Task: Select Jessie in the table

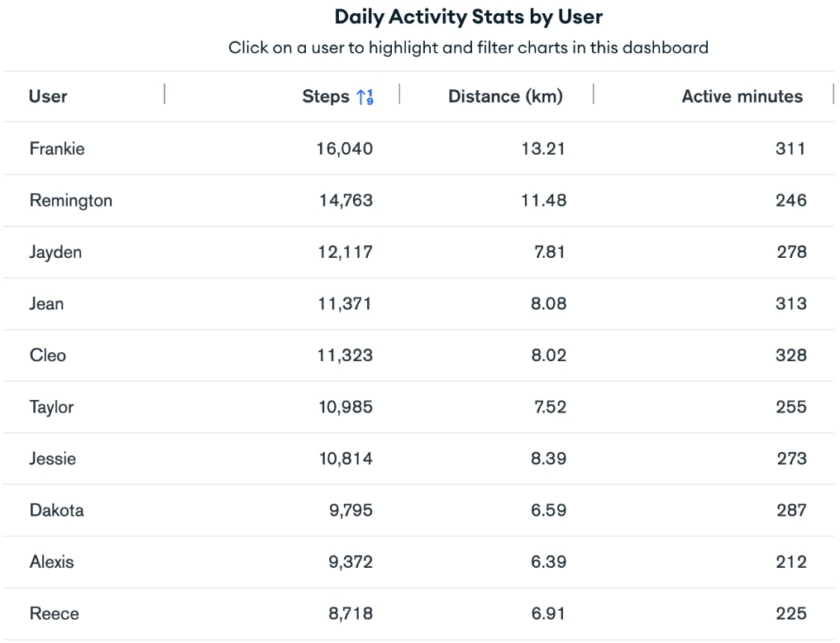Action: tap(53, 459)
